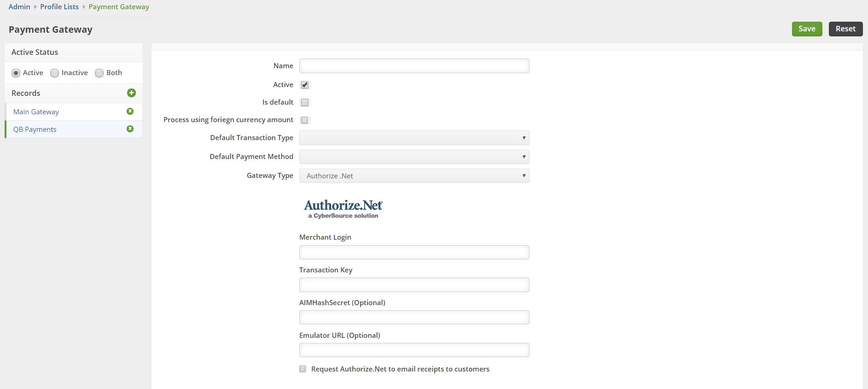Image resolution: width=868 pixels, height=389 pixels.
Task: Choose the Both status radio button
Action: [x=99, y=73]
